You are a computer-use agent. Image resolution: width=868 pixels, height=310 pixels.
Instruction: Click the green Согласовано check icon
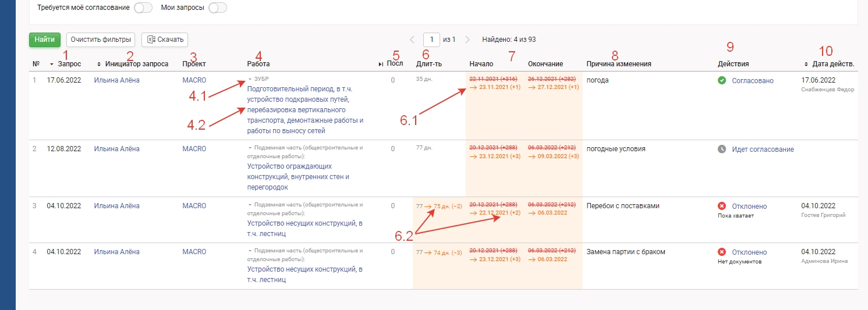tap(722, 80)
